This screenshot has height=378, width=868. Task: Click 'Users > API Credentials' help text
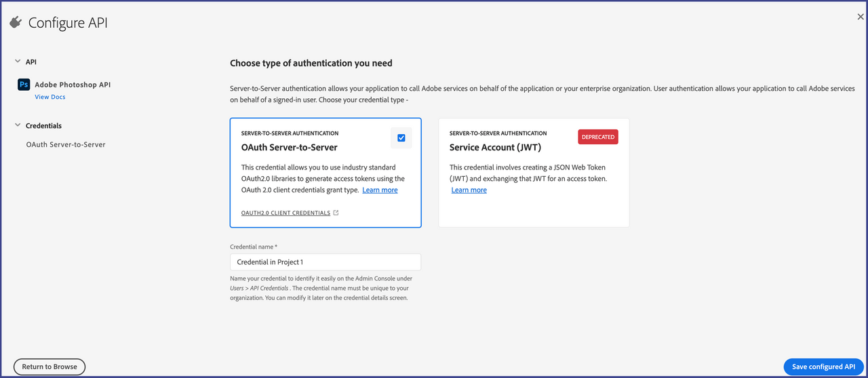[x=259, y=288]
